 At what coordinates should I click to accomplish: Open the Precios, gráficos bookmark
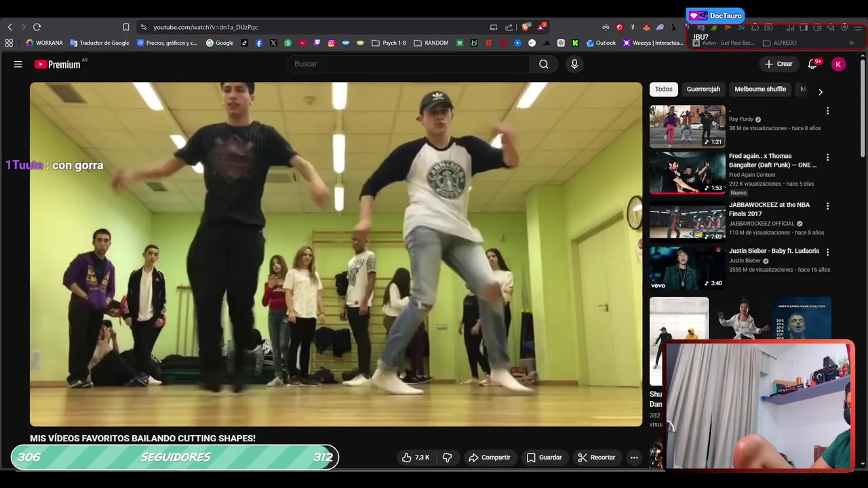tap(167, 43)
